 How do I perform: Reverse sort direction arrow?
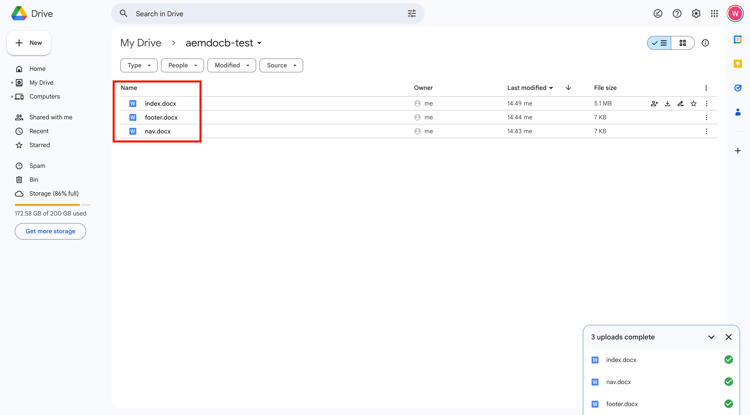568,87
